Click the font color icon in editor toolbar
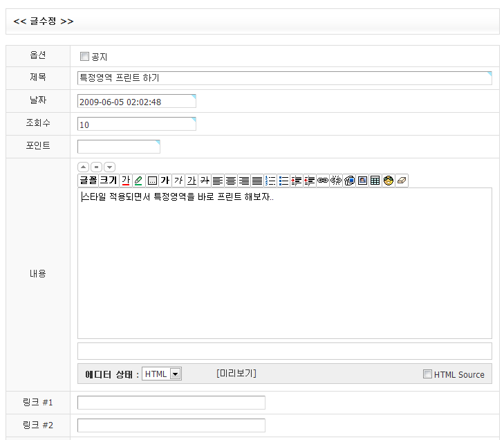 pyautogui.click(x=126, y=181)
